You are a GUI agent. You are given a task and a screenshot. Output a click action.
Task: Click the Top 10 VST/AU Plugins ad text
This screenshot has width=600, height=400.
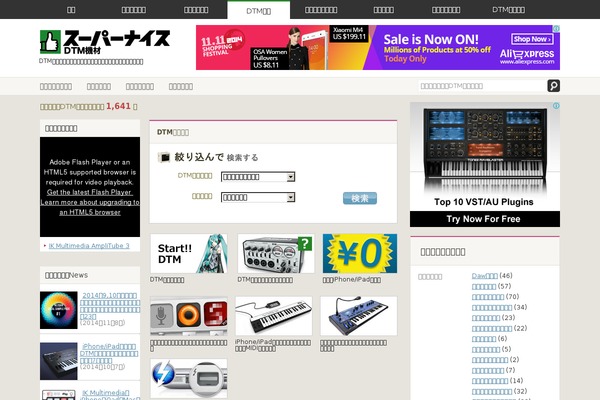tap(484, 202)
